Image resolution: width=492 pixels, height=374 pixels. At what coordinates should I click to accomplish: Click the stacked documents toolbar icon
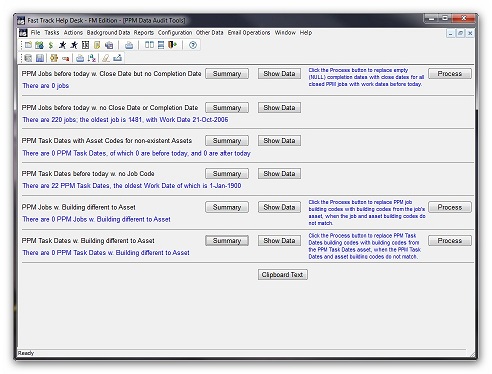coord(109,45)
